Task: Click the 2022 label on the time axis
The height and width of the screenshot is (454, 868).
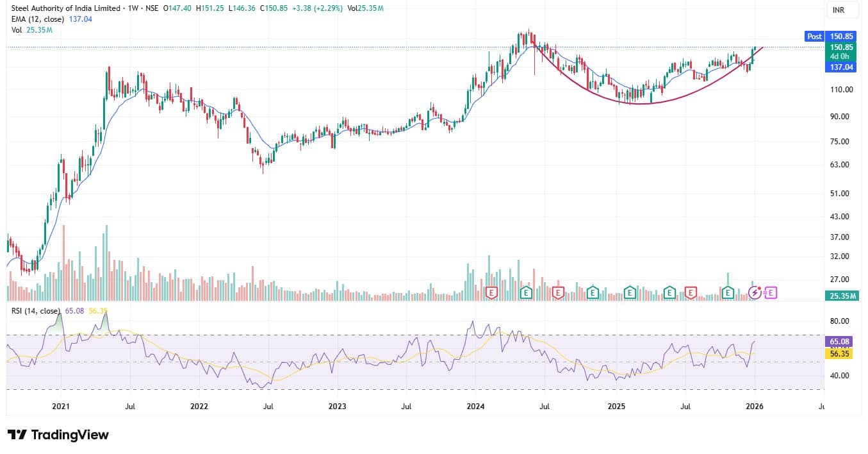Action: point(199,407)
